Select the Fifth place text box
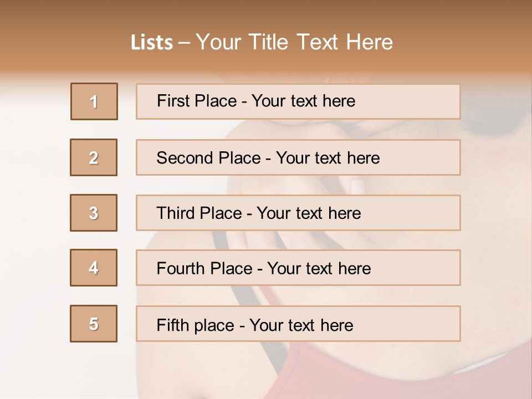Viewport: 532px width, 399px height. click(298, 324)
